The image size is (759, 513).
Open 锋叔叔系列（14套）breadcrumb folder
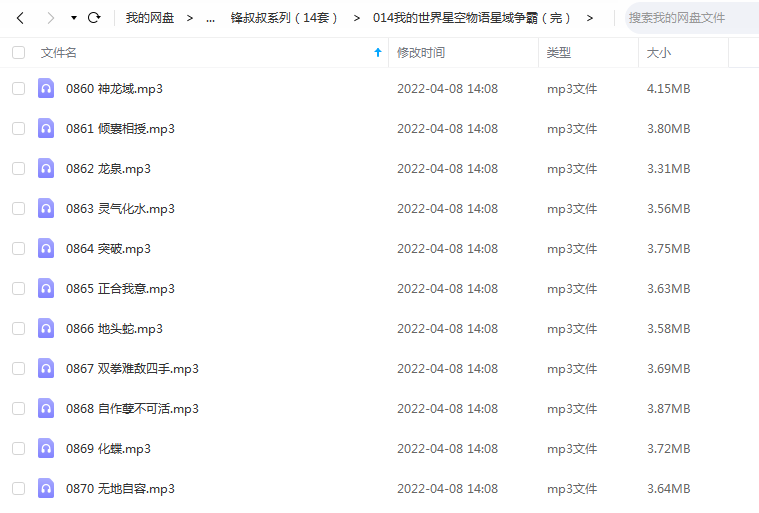(284, 18)
